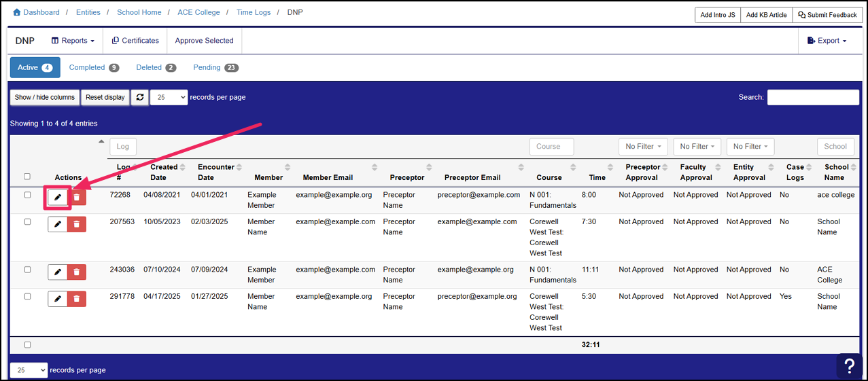The width and height of the screenshot is (868, 381).
Task: Edit time log 291778 with pencil icon
Action: click(x=58, y=299)
